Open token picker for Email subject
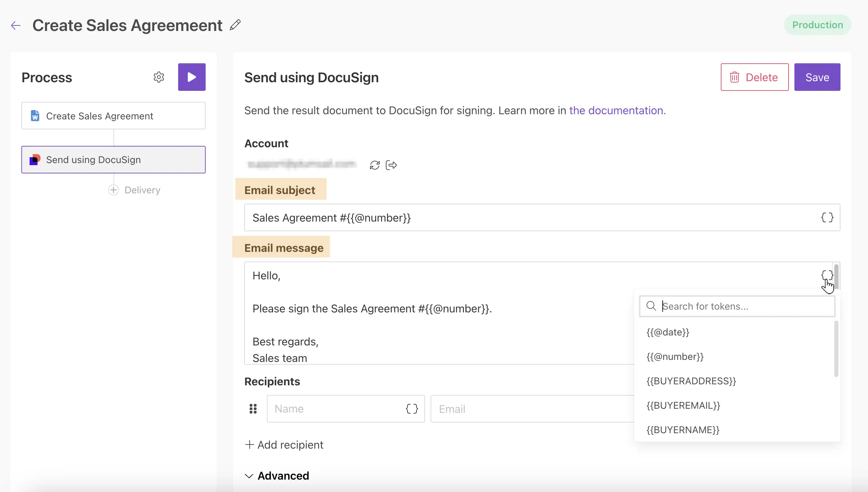This screenshot has width=868, height=492. [827, 217]
